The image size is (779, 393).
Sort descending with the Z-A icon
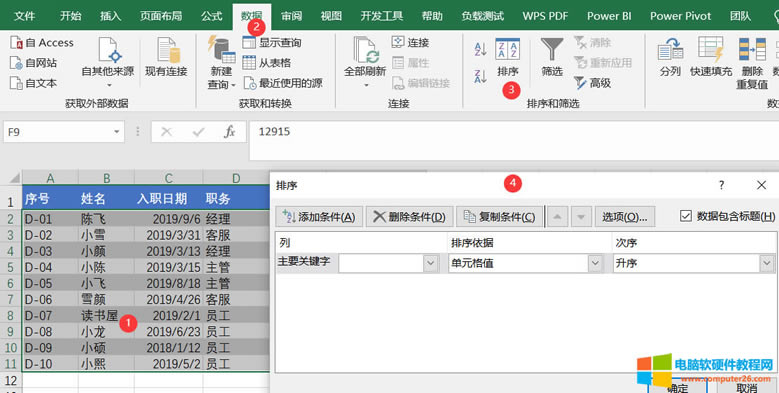(x=480, y=76)
